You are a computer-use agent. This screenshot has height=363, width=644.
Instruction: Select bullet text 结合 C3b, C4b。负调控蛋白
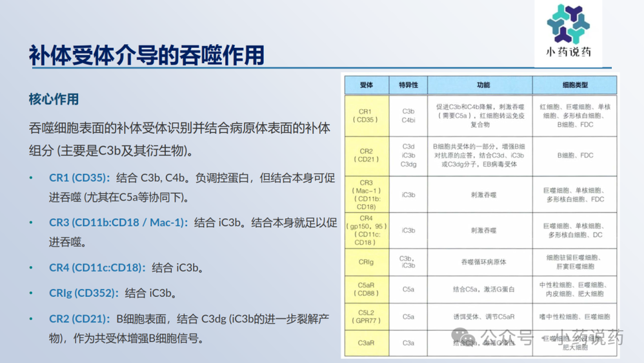(x=183, y=178)
